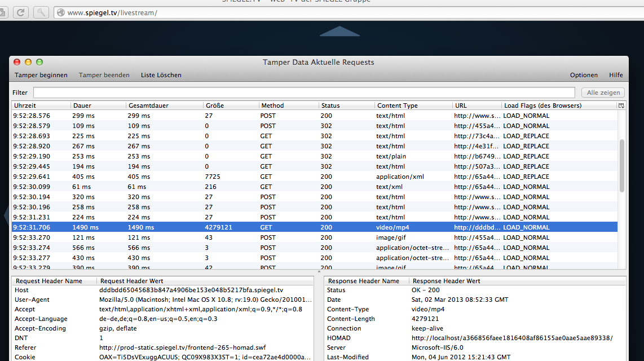Click Liste Löschen to clear requests
Image resolution: width=644 pixels, height=361 pixels.
pyautogui.click(x=161, y=75)
